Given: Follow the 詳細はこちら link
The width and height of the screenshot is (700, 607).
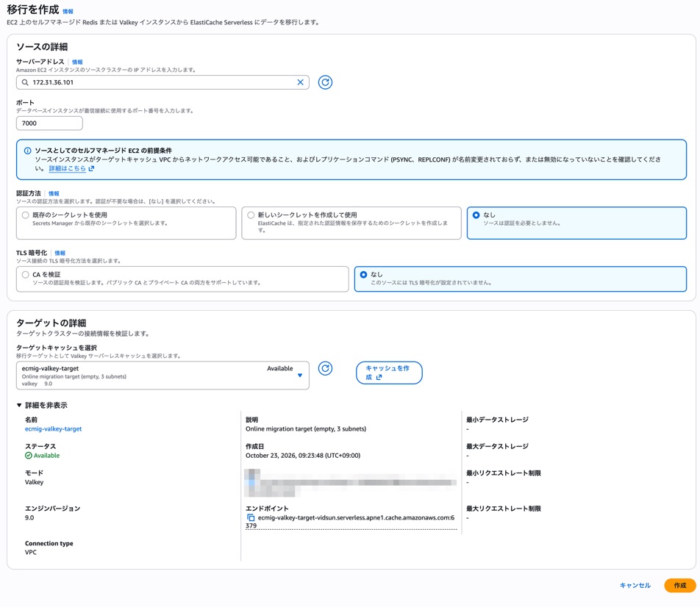Looking at the screenshot, I should tap(71, 168).
